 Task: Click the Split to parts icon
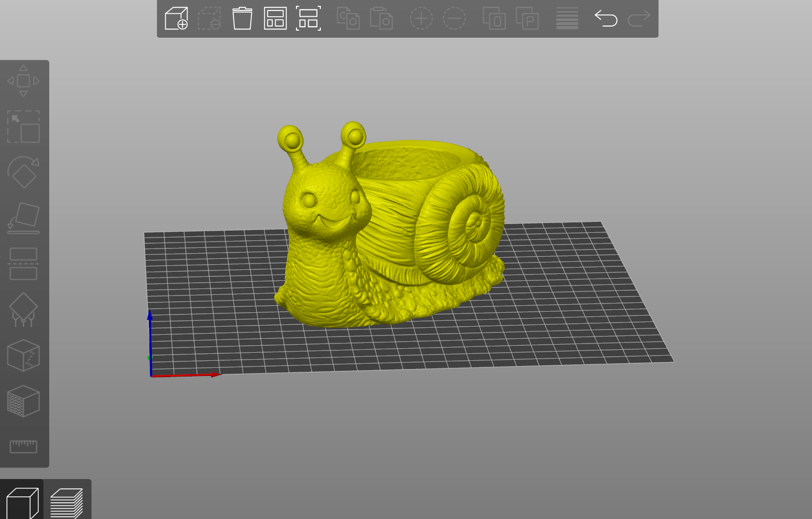pos(527,19)
